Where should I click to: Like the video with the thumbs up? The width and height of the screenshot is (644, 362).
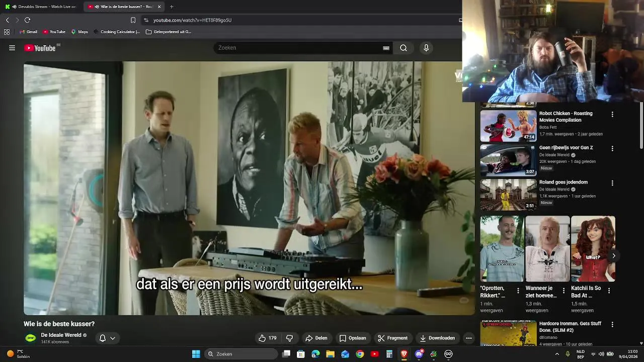pos(268,338)
